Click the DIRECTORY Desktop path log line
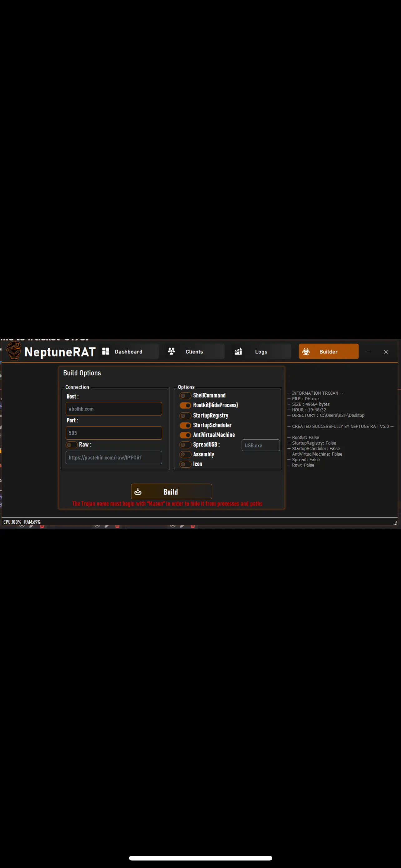 326,416
